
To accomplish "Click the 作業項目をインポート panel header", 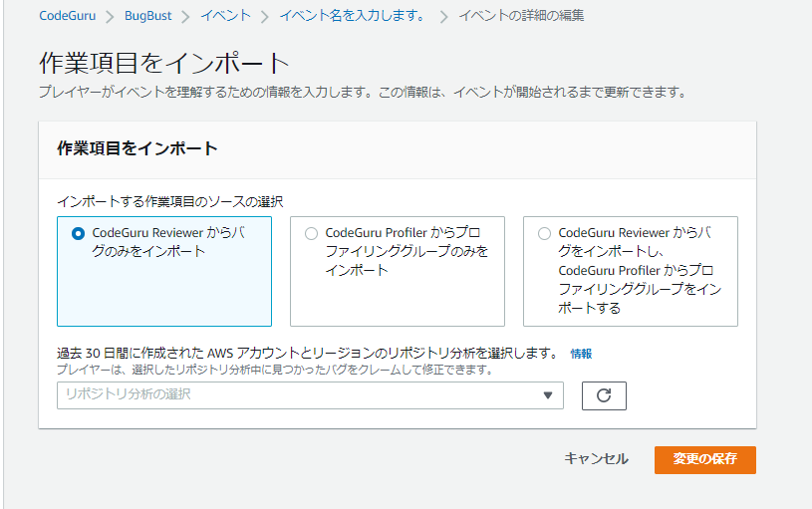I will point(137,148).
